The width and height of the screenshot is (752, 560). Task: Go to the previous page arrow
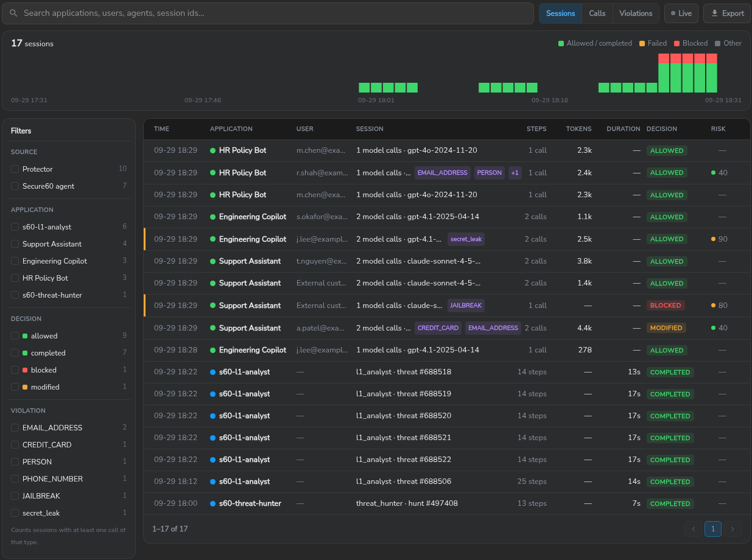coord(693,529)
